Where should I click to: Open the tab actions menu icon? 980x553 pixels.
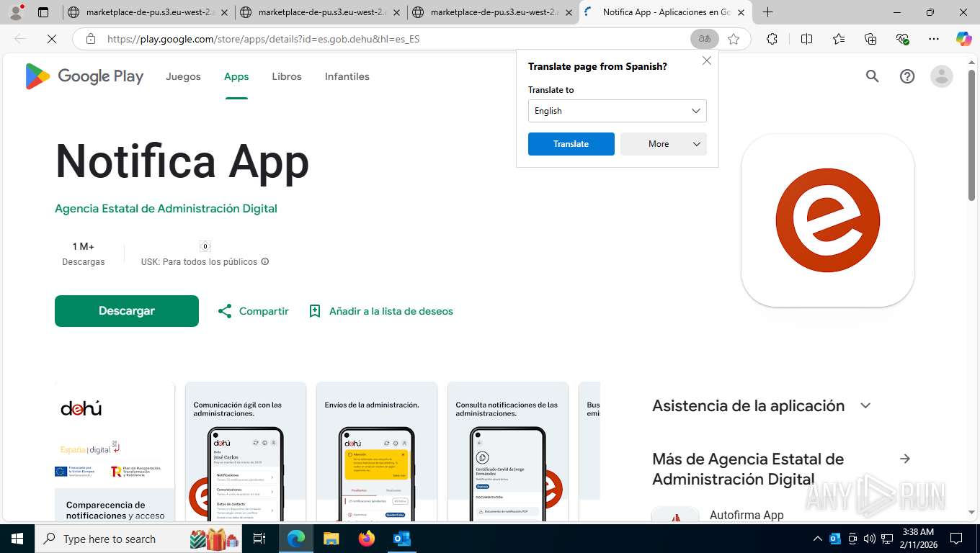pos(43,12)
